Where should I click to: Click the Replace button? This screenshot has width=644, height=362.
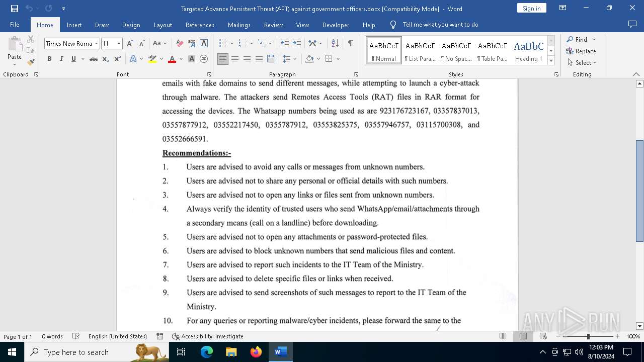(581, 51)
